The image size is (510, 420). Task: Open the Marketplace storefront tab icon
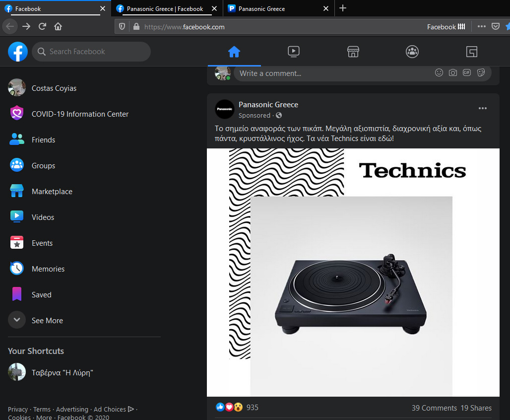click(353, 52)
